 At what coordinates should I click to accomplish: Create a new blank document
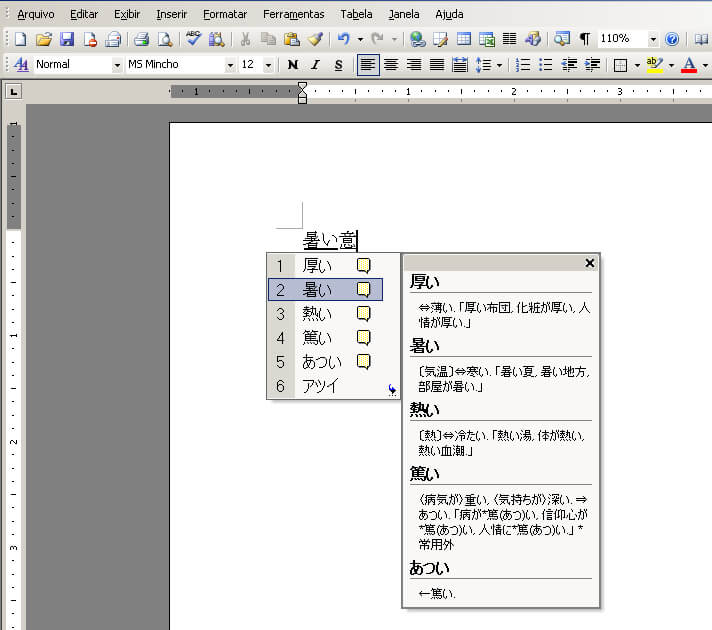(20, 39)
